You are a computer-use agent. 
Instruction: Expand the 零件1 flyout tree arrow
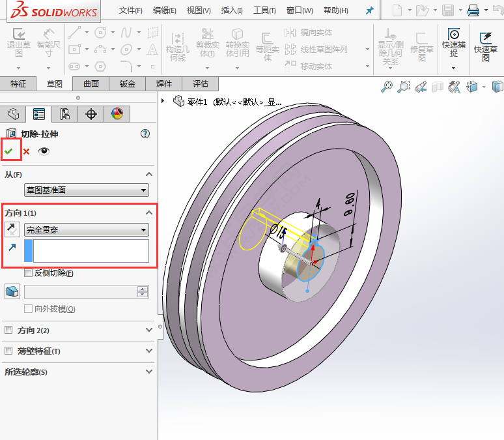pos(163,101)
